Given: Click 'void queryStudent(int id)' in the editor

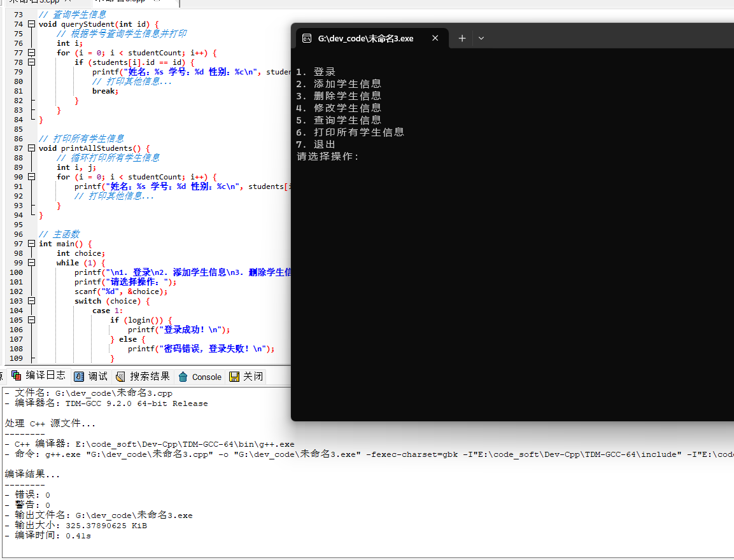Looking at the screenshot, I should [94, 24].
